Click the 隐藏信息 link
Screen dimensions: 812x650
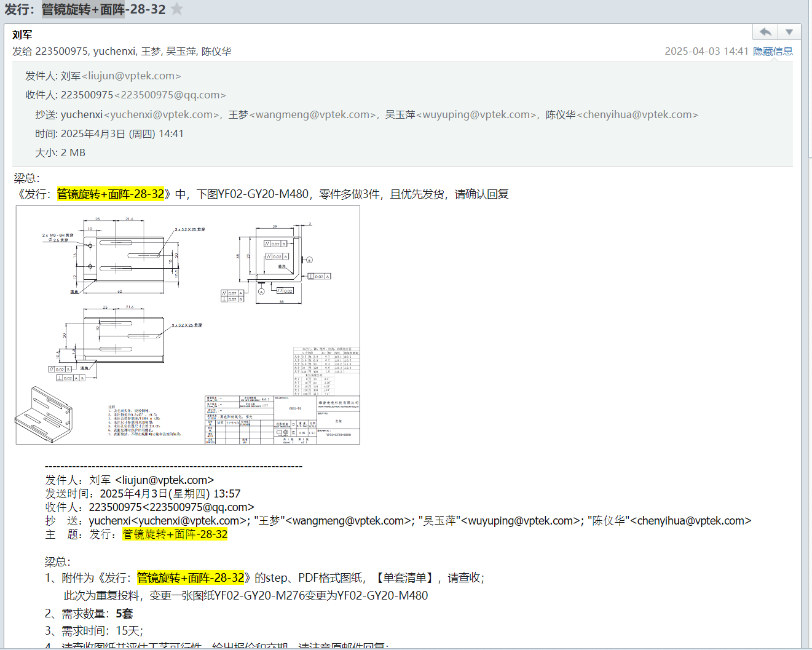773,51
